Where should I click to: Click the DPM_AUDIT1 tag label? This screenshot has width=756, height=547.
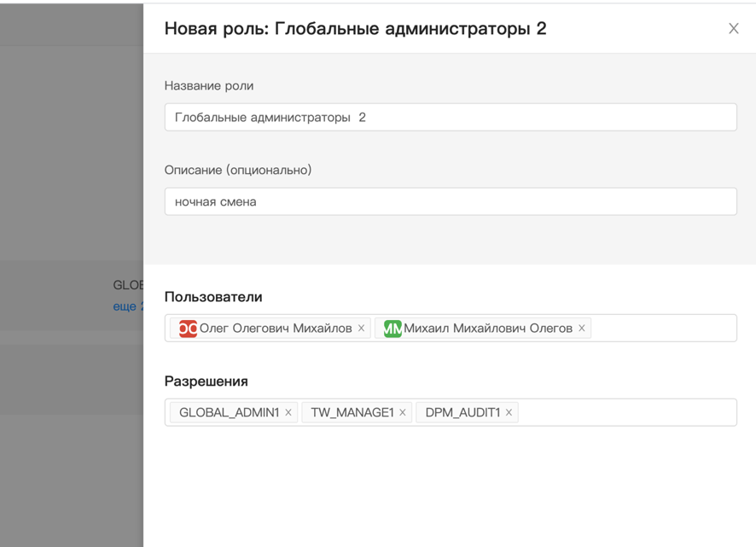[x=462, y=413]
